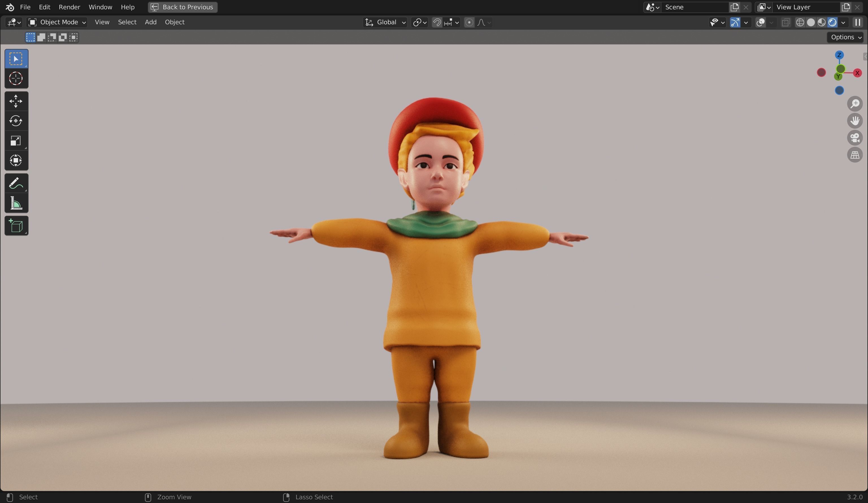Switch perspective/orthographic with grid icon
This screenshot has height=503, width=868.
[x=854, y=155]
